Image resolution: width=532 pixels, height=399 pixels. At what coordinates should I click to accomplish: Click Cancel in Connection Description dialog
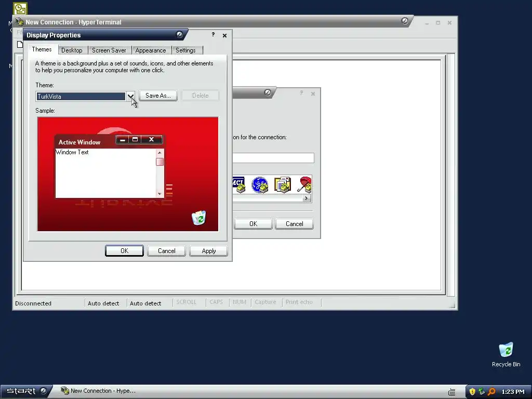[x=294, y=224]
